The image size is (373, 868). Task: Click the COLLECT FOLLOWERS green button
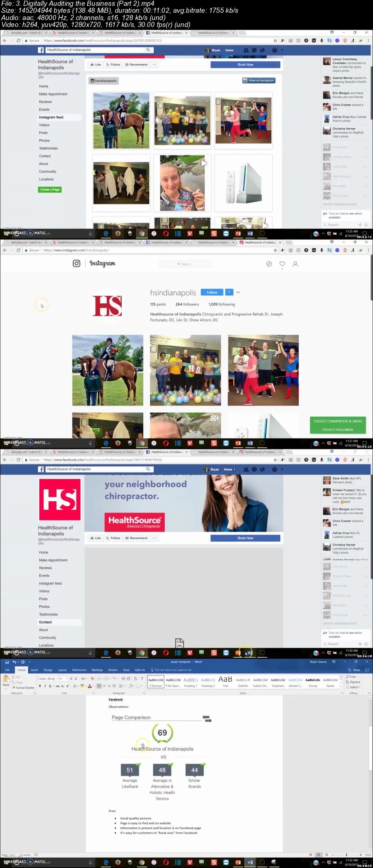338,429
